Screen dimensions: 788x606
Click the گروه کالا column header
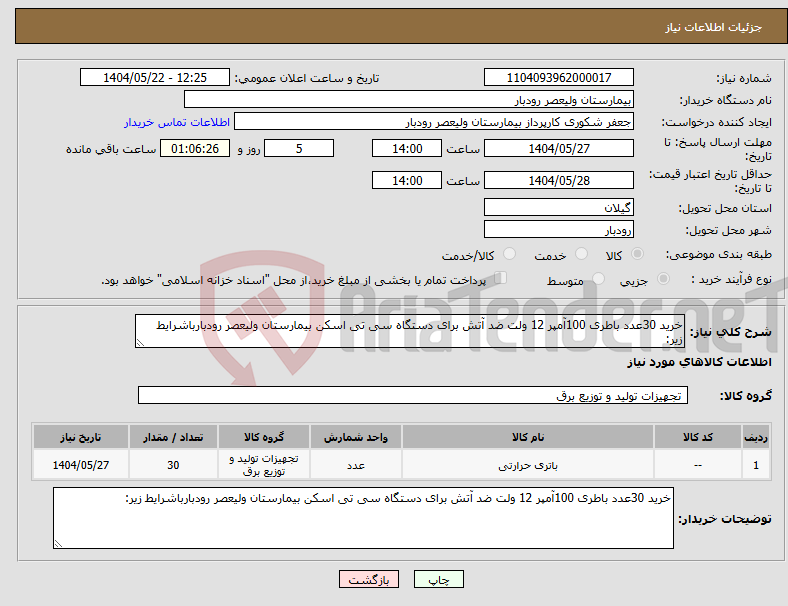[x=264, y=437]
